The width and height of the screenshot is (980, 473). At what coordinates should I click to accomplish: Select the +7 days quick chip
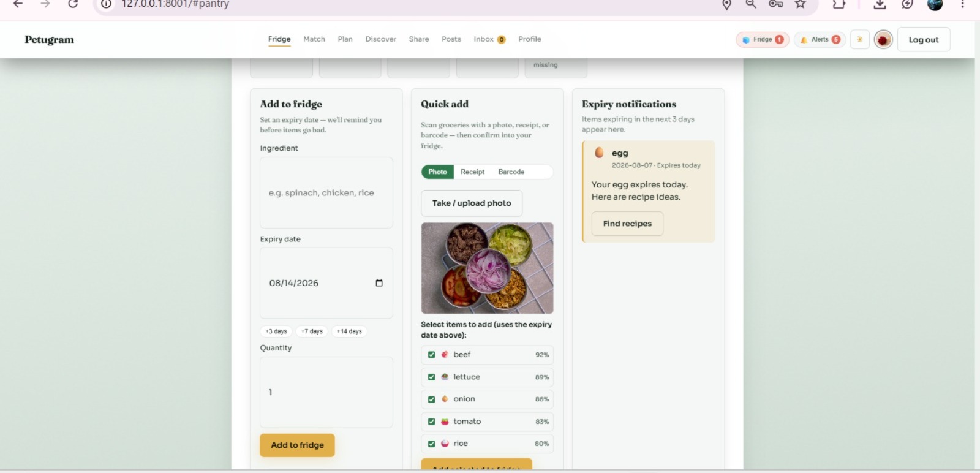(312, 331)
